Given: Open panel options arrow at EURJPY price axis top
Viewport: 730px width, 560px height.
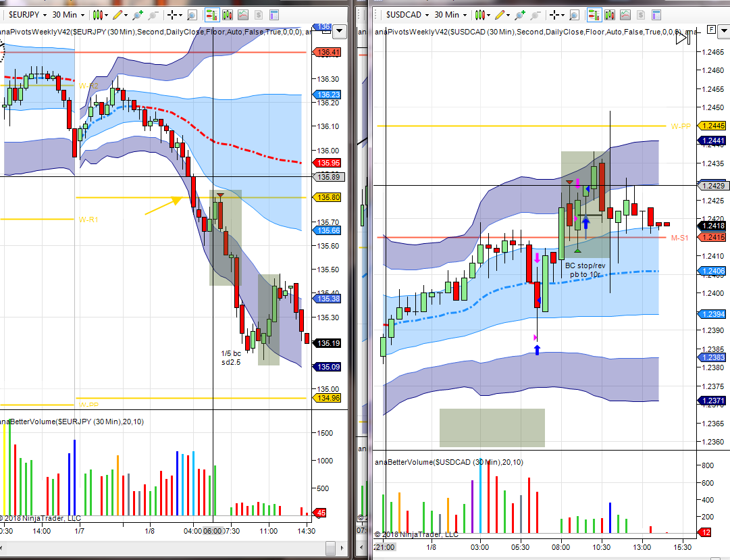Looking at the screenshot, I should [340, 32].
